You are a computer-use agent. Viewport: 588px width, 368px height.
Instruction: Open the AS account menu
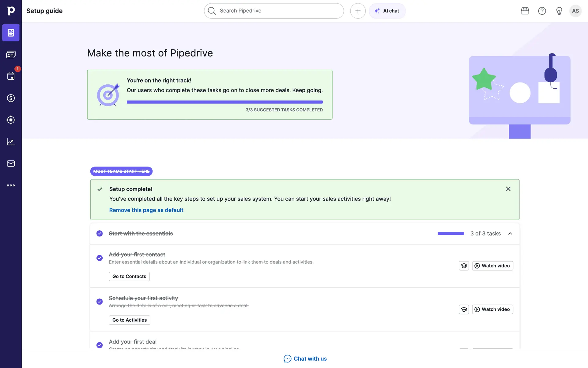575,11
